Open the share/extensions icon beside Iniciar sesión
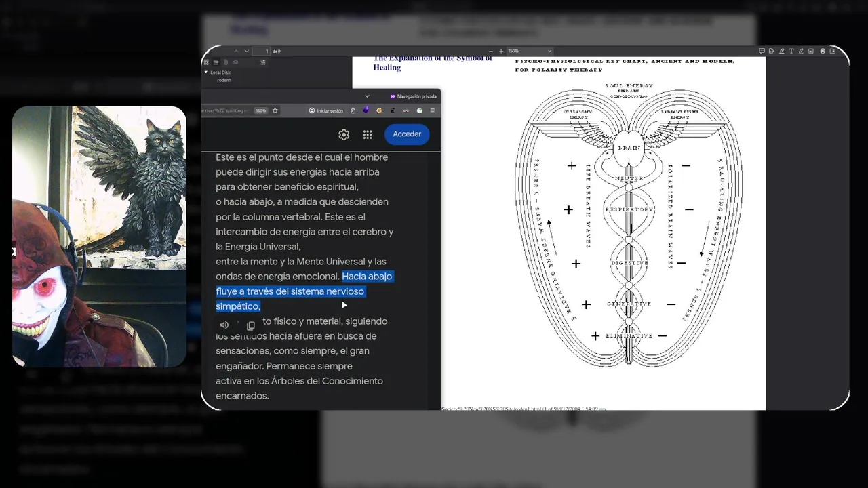868x488 pixels. tap(353, 110)
